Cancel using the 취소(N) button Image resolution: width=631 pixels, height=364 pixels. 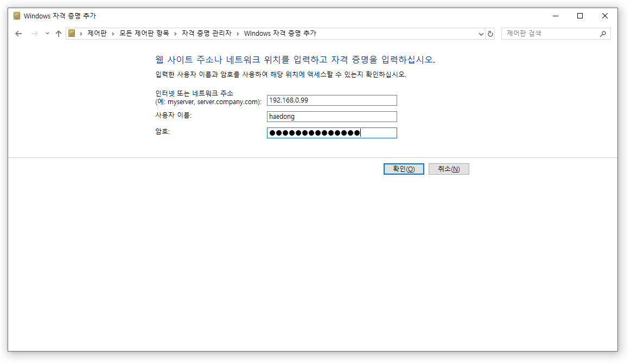click(449, 169)
